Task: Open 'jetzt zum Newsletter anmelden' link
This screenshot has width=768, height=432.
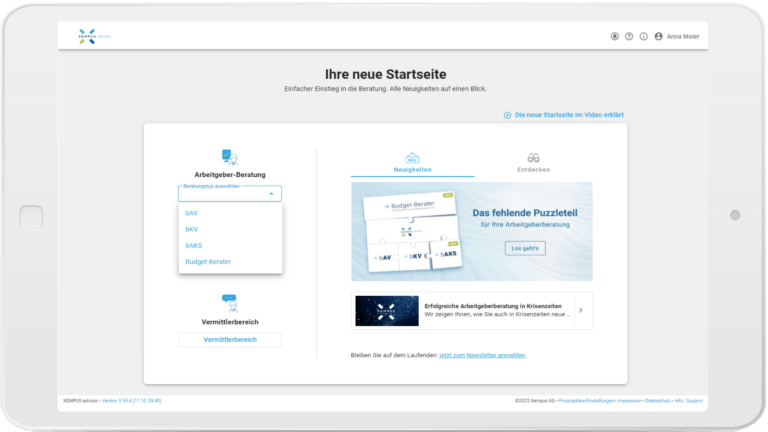Action: tap(482, 356)
